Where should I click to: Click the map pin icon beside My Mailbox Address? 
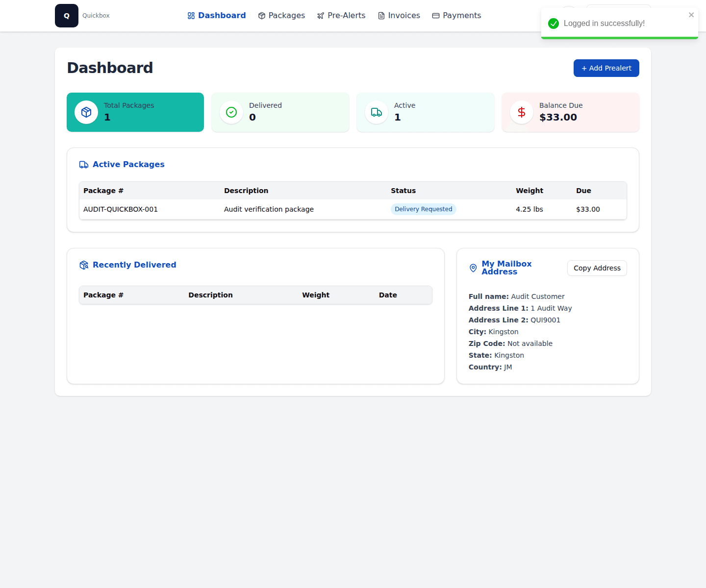click(x=473, y=268)
